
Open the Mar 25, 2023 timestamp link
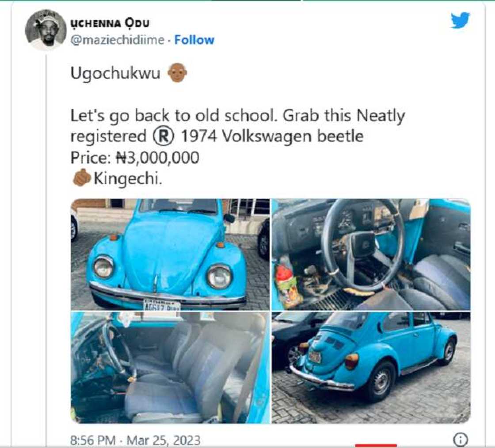click(153, 439)
